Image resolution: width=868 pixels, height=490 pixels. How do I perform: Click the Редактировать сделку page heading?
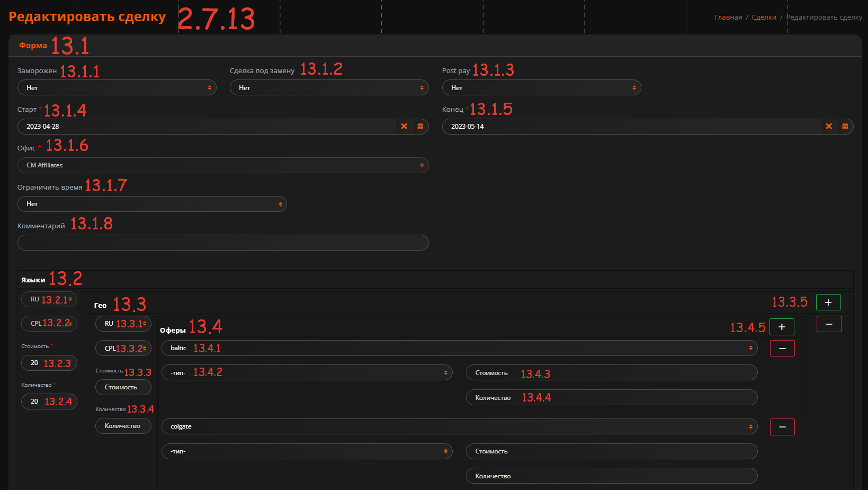tap(87, 17)
